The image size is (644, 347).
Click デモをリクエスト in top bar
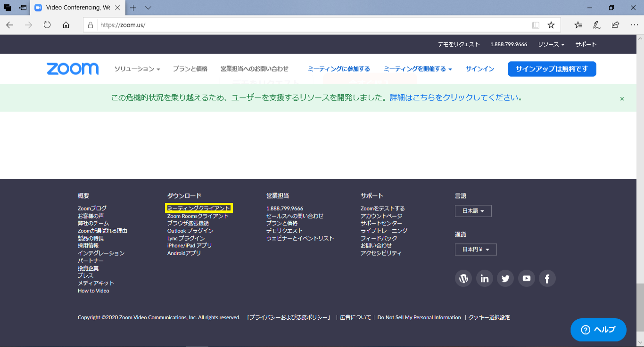459,44
